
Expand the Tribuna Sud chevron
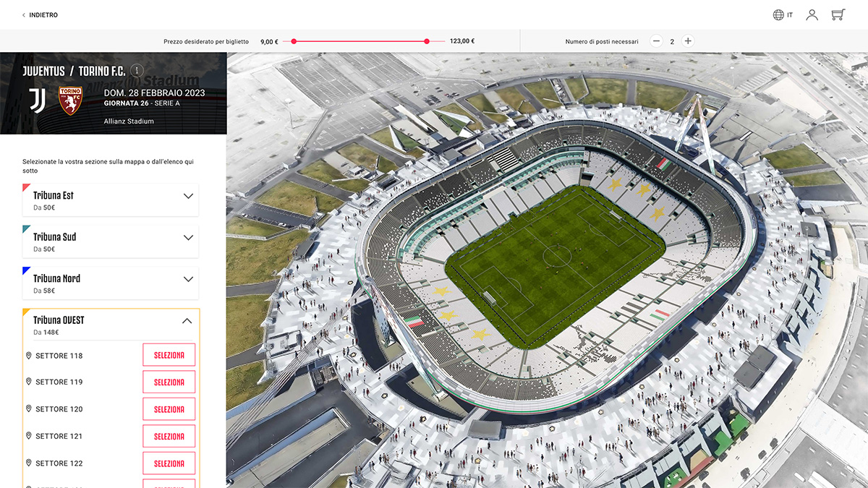[188, 237]
